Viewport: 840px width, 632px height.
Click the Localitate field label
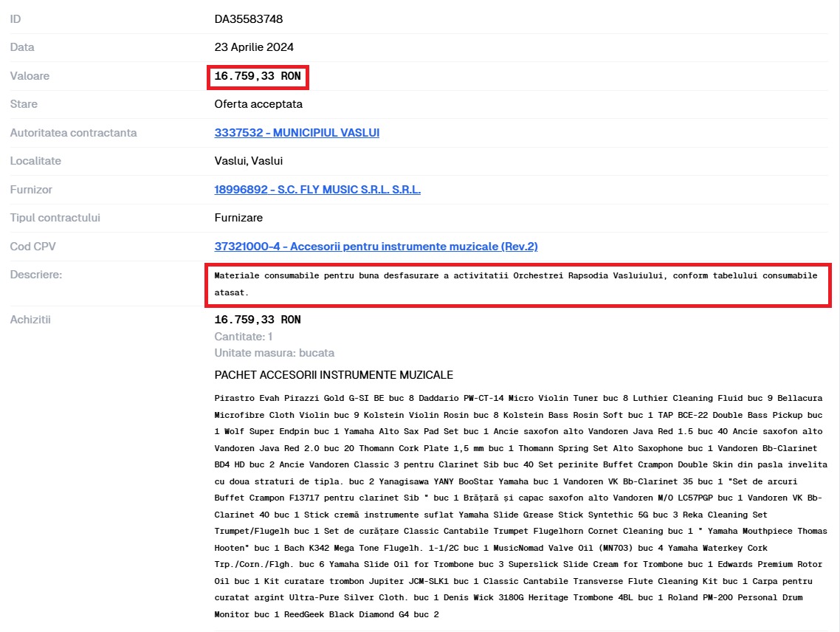tap(35, 161)
